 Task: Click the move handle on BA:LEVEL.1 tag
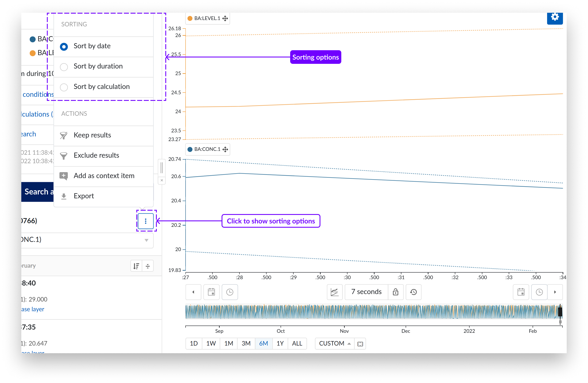tap(225, 19)
